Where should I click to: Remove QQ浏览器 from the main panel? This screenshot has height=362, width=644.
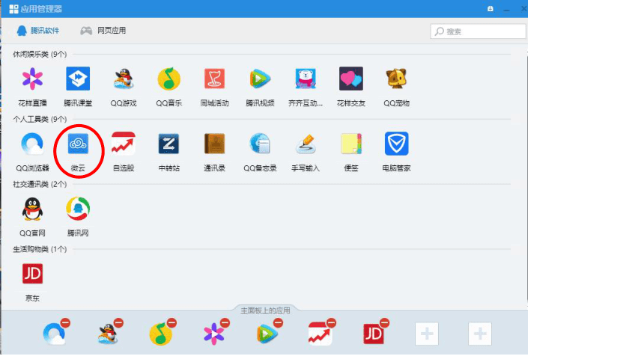pyautogui.click(x=65, y=323)
